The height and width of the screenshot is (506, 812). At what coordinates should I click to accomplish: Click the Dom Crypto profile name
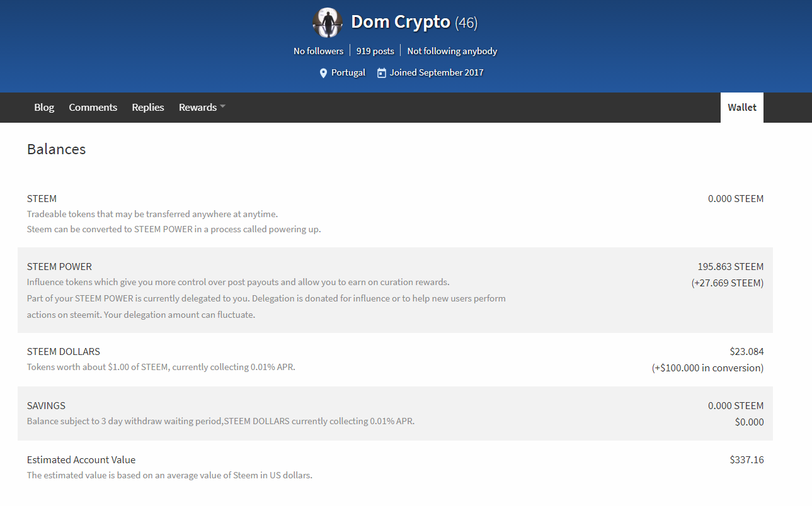click(401, 22)
